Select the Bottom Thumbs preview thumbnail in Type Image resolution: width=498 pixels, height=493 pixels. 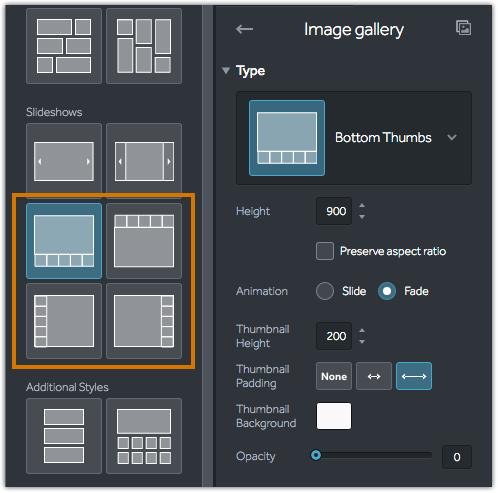click(287, 138)
